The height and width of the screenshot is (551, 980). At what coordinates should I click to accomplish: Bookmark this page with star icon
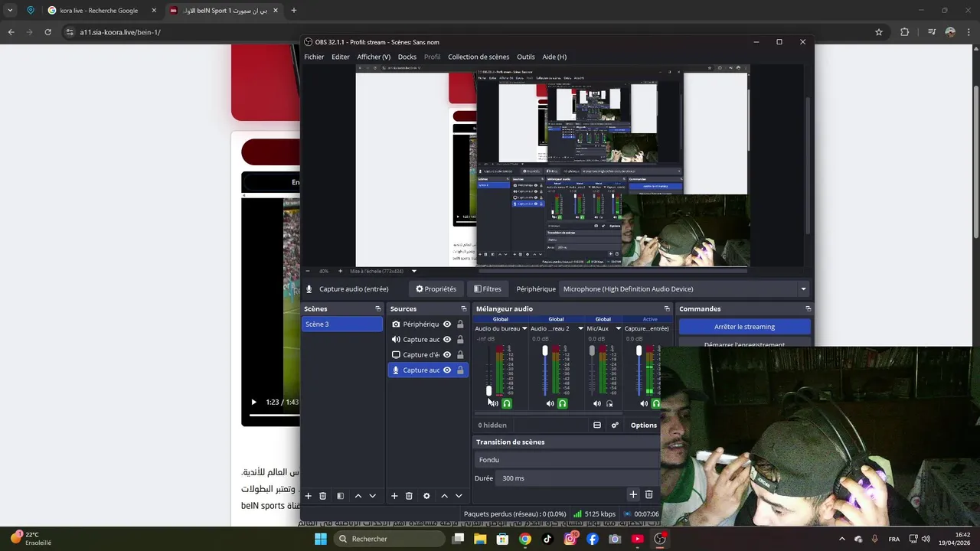879,32
